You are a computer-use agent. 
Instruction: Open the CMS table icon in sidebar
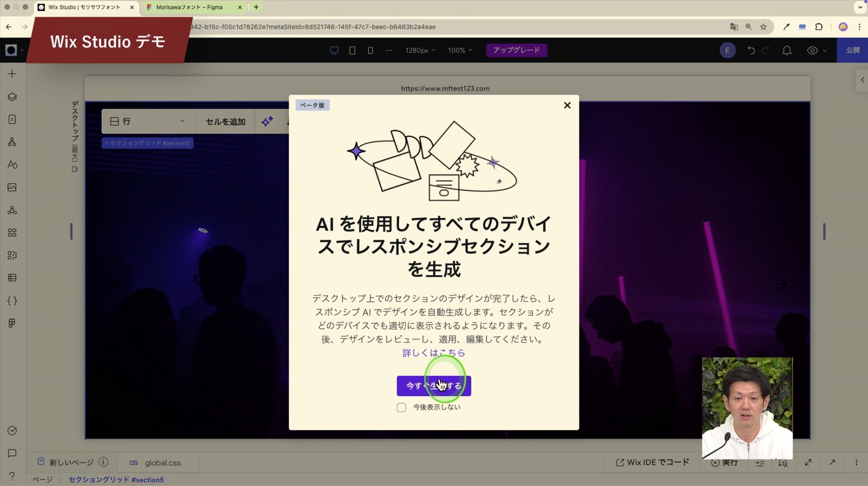(x=12, y=278)
